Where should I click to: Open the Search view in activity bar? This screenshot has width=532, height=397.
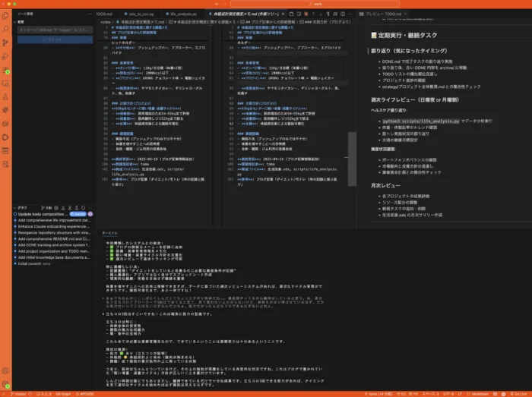pos(6,29)
